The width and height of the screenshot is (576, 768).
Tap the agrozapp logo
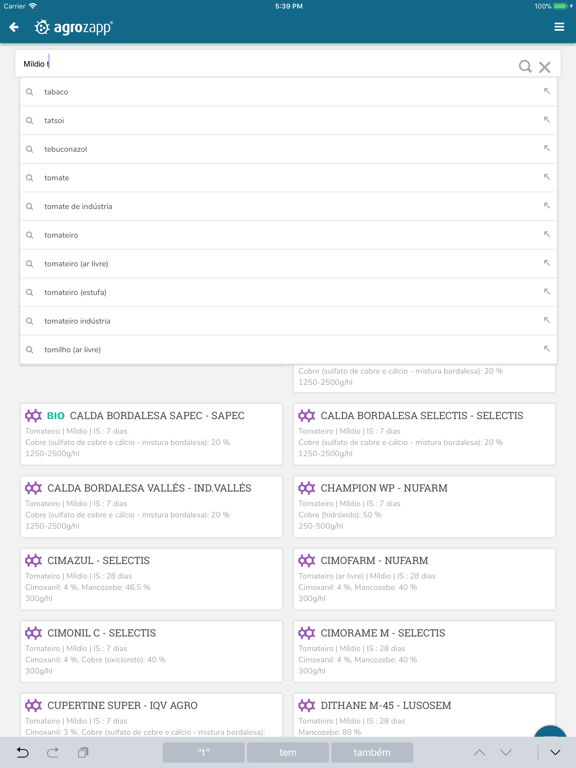coord(74,27)
